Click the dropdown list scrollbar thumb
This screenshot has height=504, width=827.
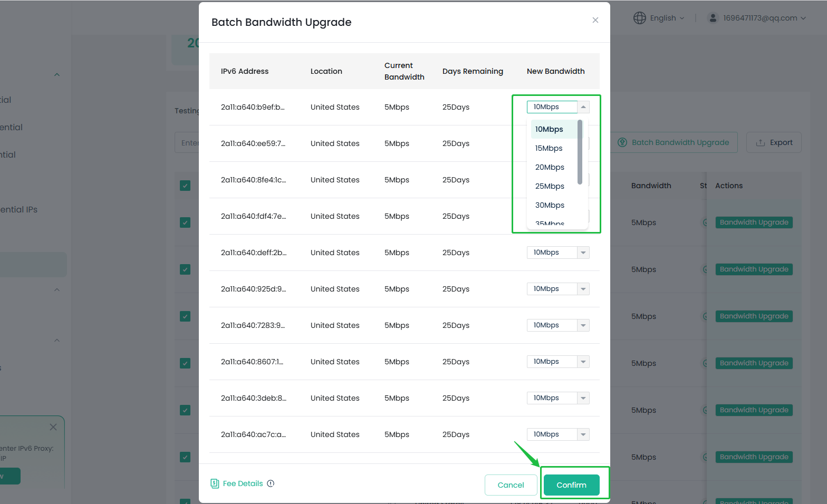(580, 152)
